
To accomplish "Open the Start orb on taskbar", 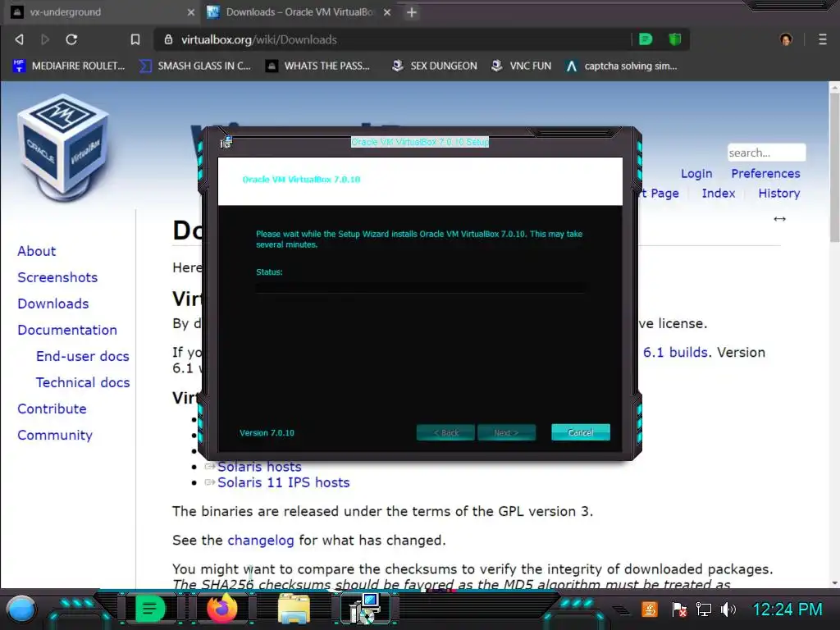I will 21,609.
